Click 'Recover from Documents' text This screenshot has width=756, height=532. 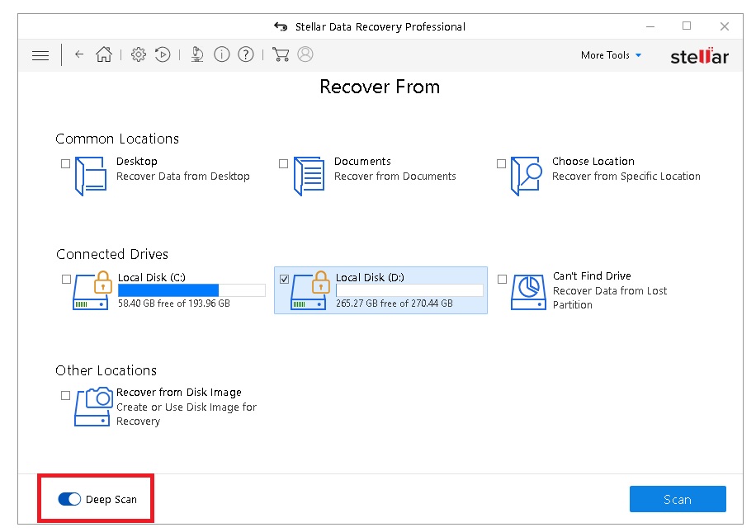[395, 177]
